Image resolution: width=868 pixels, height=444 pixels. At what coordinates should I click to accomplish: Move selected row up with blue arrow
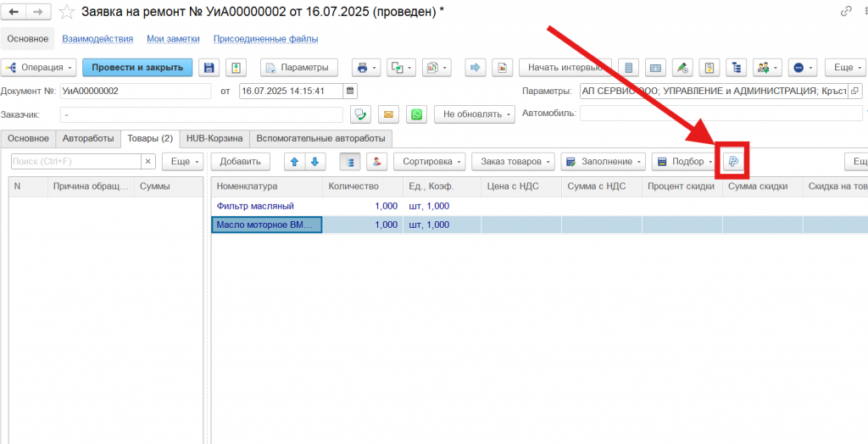pos(294,161)
